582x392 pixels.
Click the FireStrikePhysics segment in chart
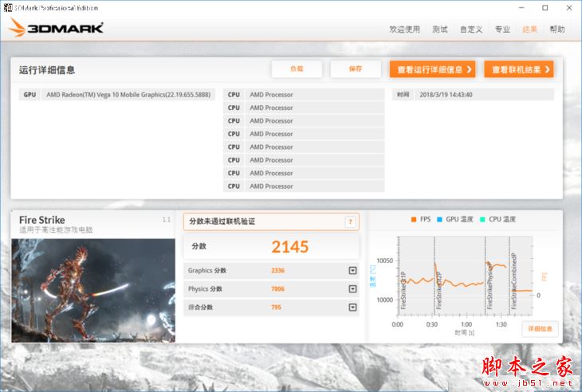(497, 276)
